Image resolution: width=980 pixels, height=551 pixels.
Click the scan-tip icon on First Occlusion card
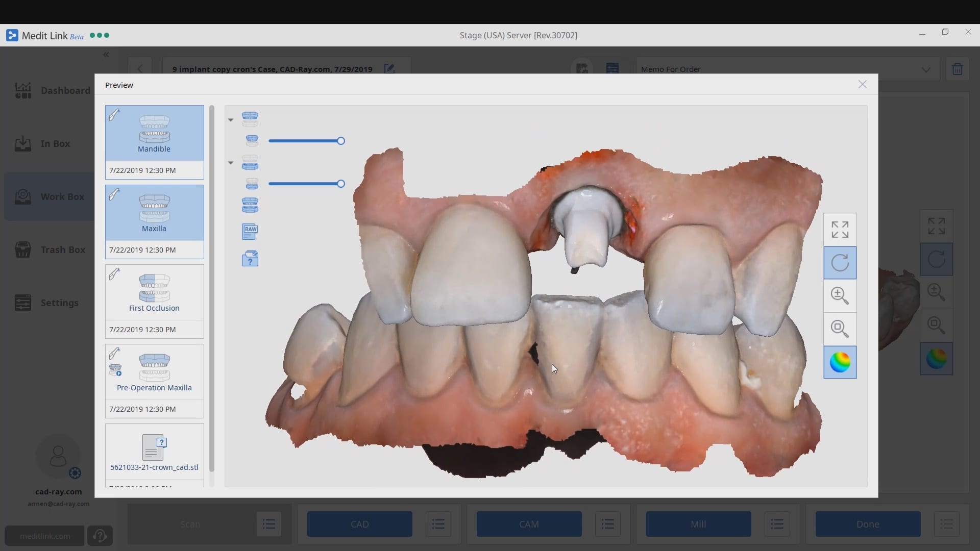coord(114,274)
